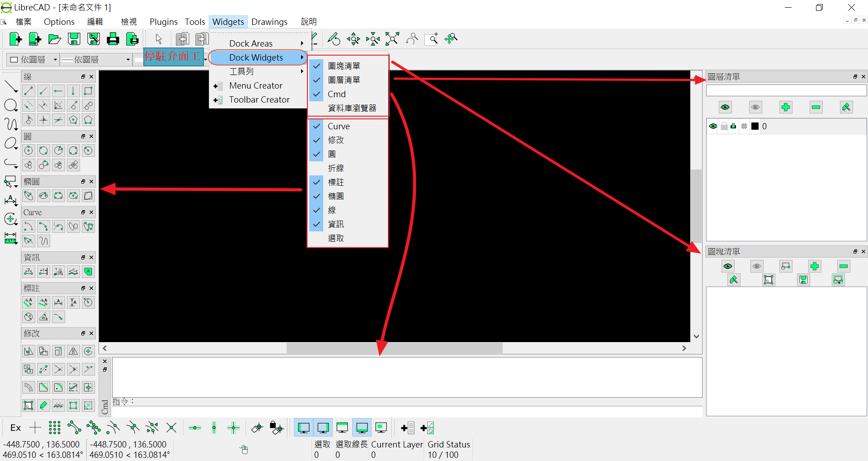
Task: Click Add block plus icon in 圖塊清單
Action: (815, 266)
